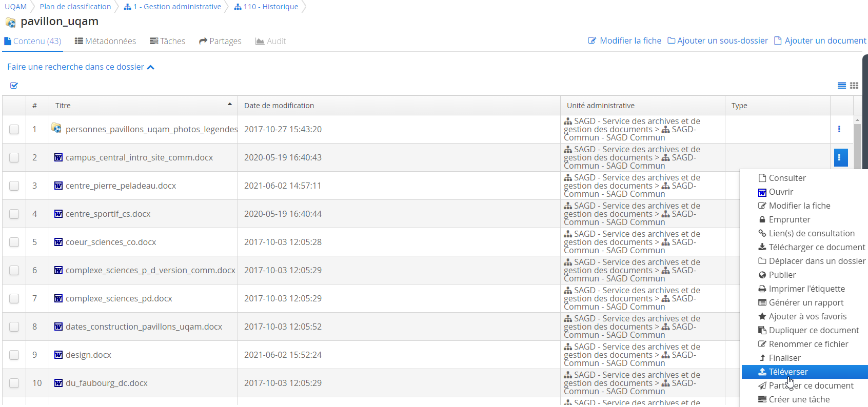The image size is (868, 407).
Task: Click Word icon next to design.docx
Action: pos(58,355)
